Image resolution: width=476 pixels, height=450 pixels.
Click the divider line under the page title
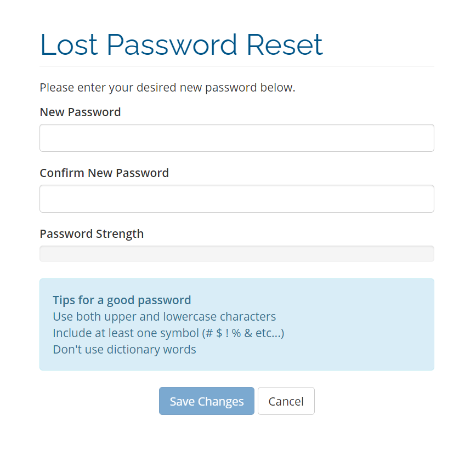(x=236, y=66)
